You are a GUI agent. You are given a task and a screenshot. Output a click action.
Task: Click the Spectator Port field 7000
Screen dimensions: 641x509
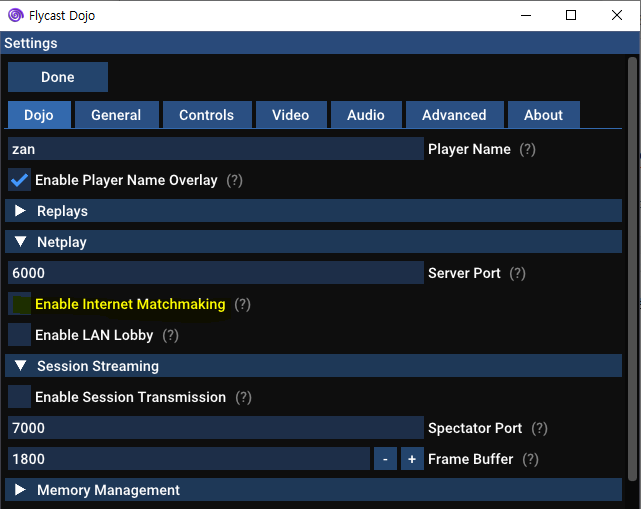tap(216, 428)
